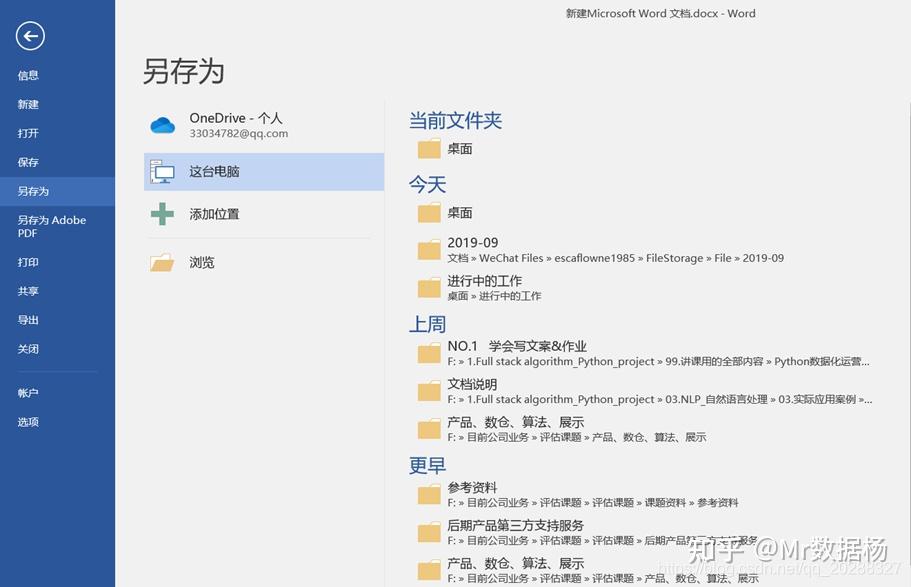Image resolution: width=911 pixels, height=587 pixels.
Task: Open the 文档说明 folder icon
Action: pyautogui.click(x=429, y=391)
